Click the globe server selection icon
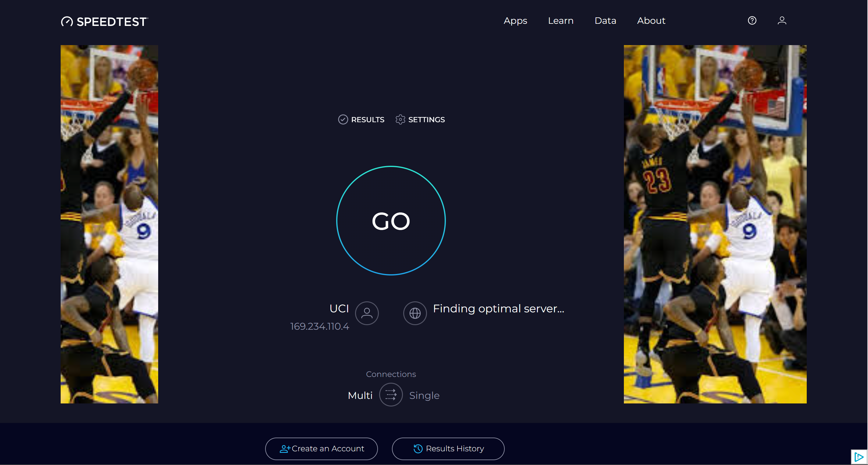The height and width of the screenshot is (465, 868). pyautogui.click(x=415, y=313)
